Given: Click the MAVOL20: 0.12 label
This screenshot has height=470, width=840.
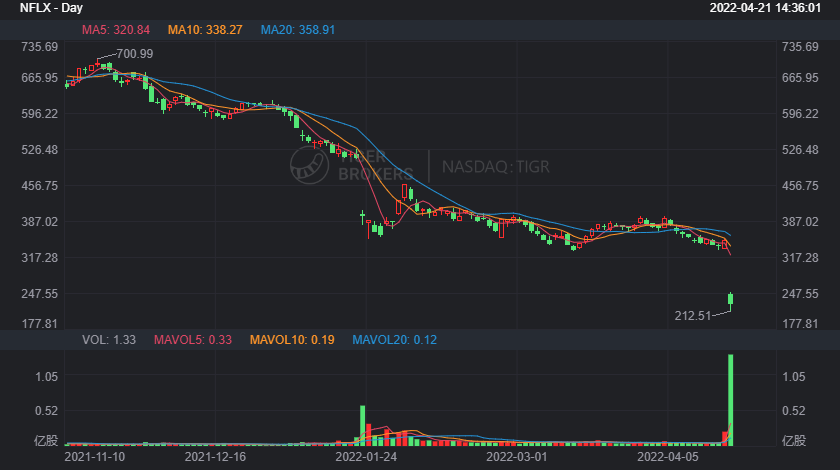Looking at the screenshot, I should tap(394, 340).
